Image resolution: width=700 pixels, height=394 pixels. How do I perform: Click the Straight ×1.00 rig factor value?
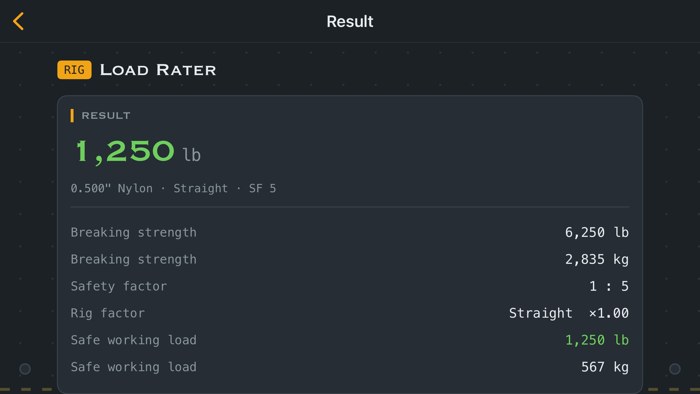(569, 313)
